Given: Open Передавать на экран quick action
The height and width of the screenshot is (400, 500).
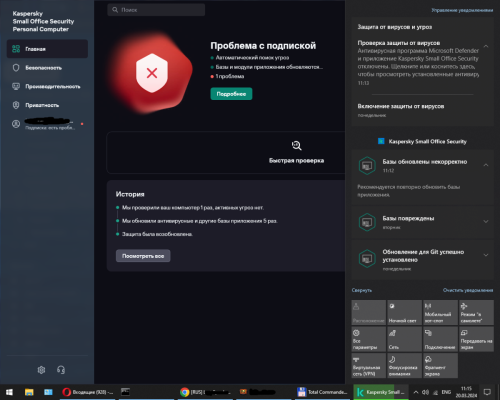Looking at the screenshot, I should coord(476,339).
